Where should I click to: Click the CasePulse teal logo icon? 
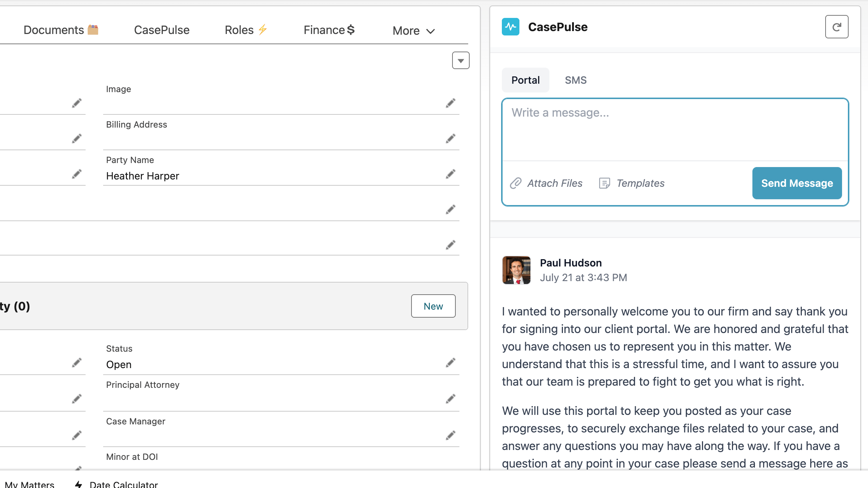(x=510, y=26)
